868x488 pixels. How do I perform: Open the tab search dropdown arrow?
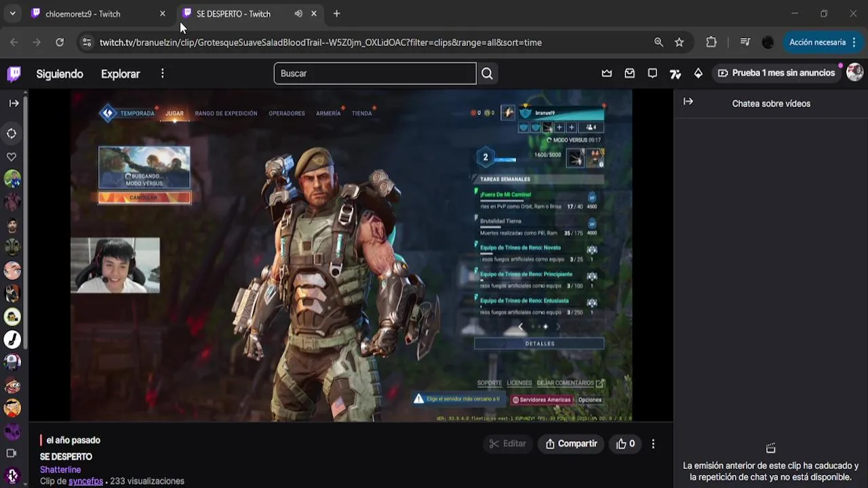[12, 14]
